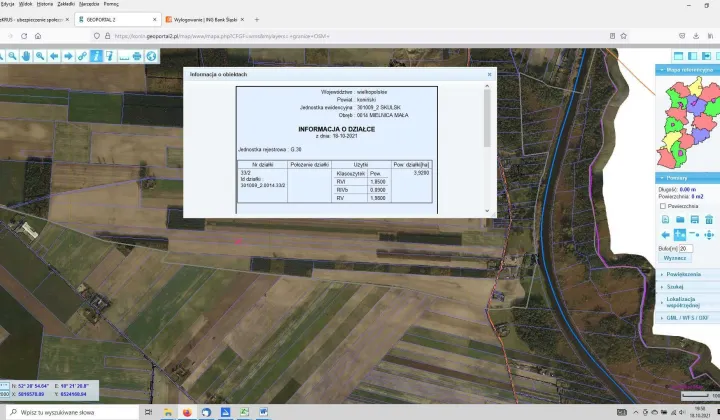Reload the page
720x420 pixels.
pos(24,36)
